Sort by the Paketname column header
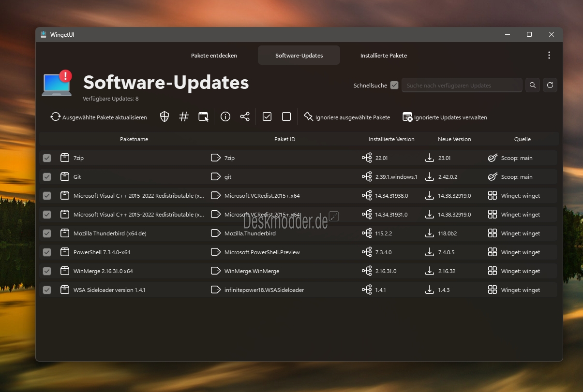This screenshot has height=392, width=583. click(x=134, y=139)
